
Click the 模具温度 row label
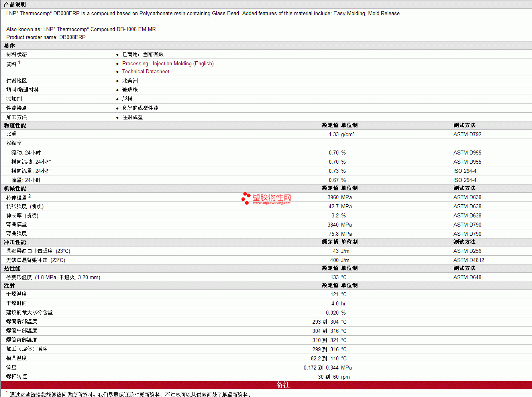pos(17,358)
